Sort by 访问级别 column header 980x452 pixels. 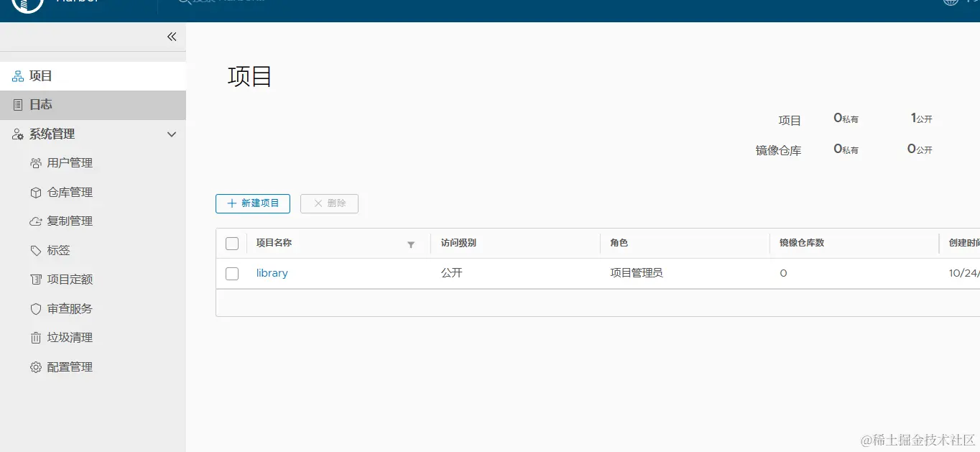pos(458,243)
